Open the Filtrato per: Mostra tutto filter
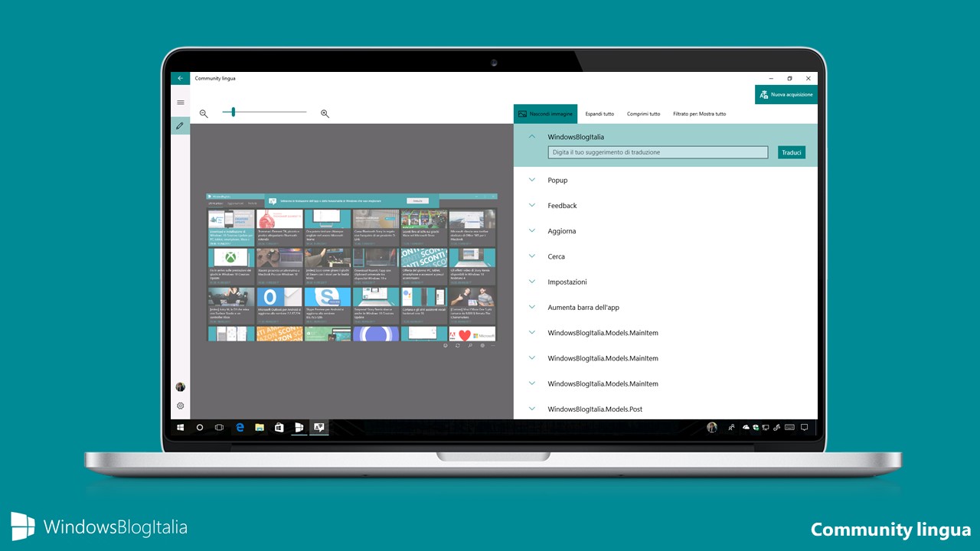The width and height of the screenshot is (980, 551). coord(699,114)
